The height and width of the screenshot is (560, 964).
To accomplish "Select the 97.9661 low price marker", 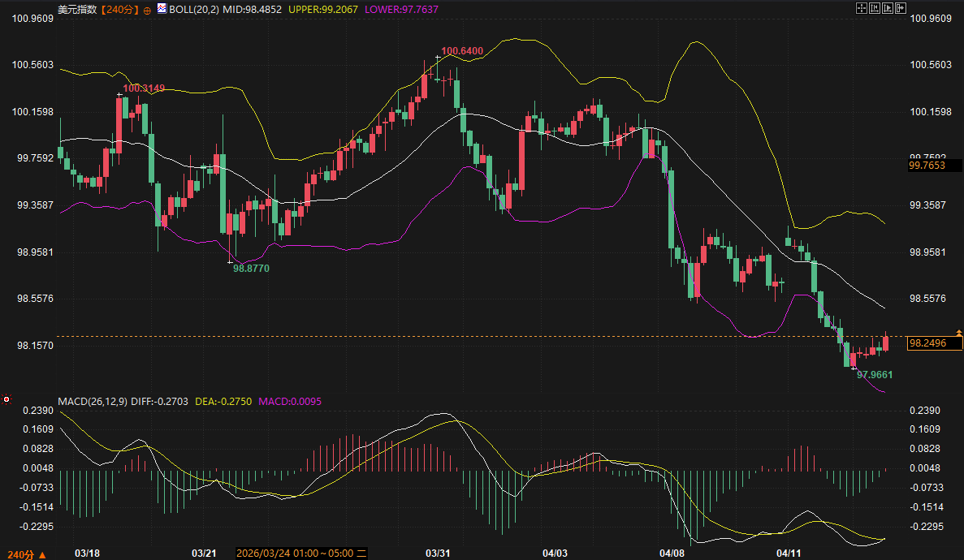I will point(875,375).
